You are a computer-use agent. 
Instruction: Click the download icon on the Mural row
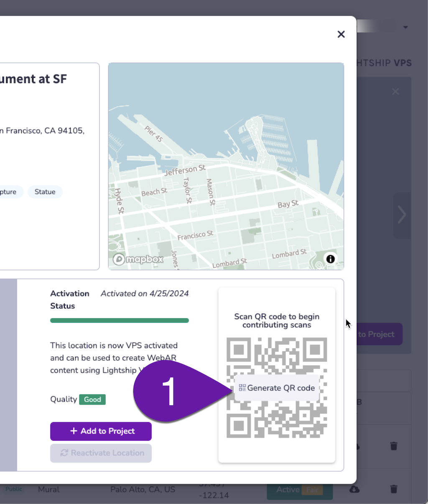(354, 489)
